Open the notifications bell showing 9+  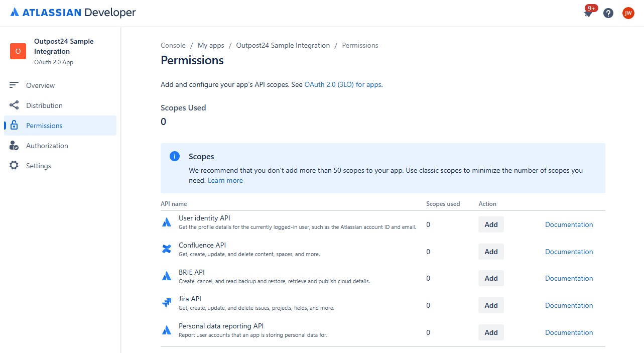point(588,13)
